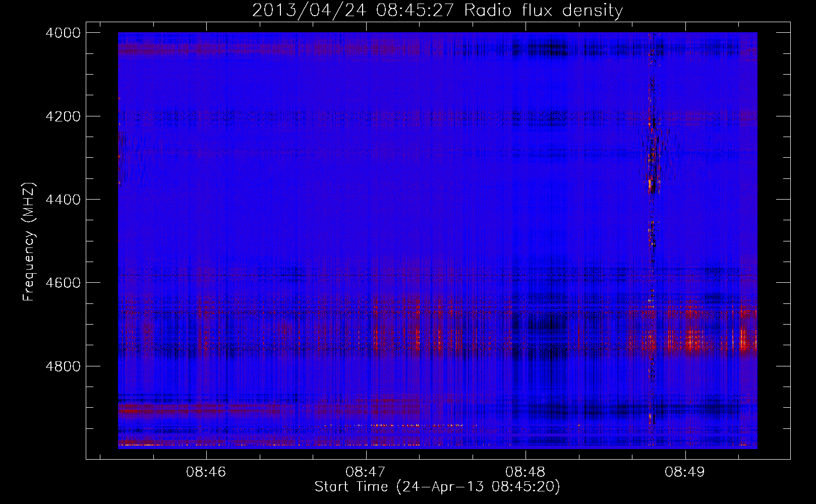Click the 4400 frequency tick label

tap(63, 200)
